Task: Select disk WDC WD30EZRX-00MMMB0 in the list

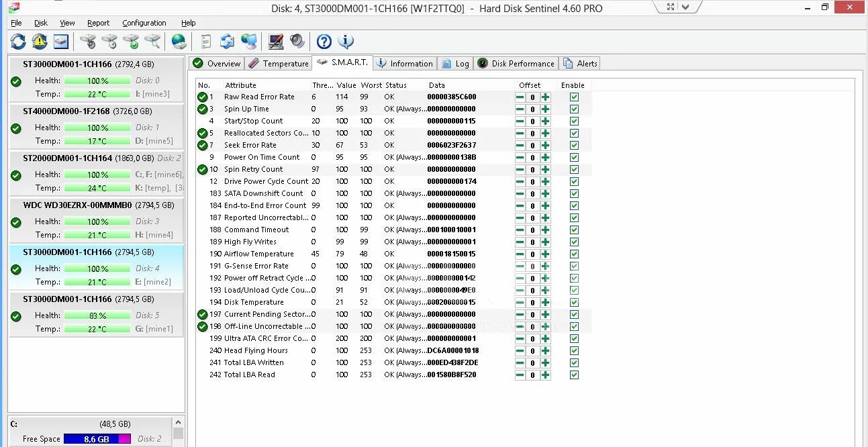Action: [96, 221]
